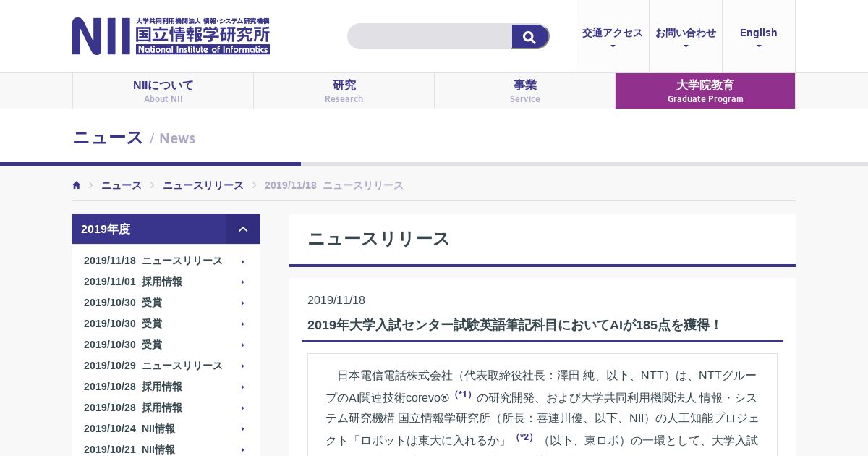Click the NII logo in the header

pos(171,36)
